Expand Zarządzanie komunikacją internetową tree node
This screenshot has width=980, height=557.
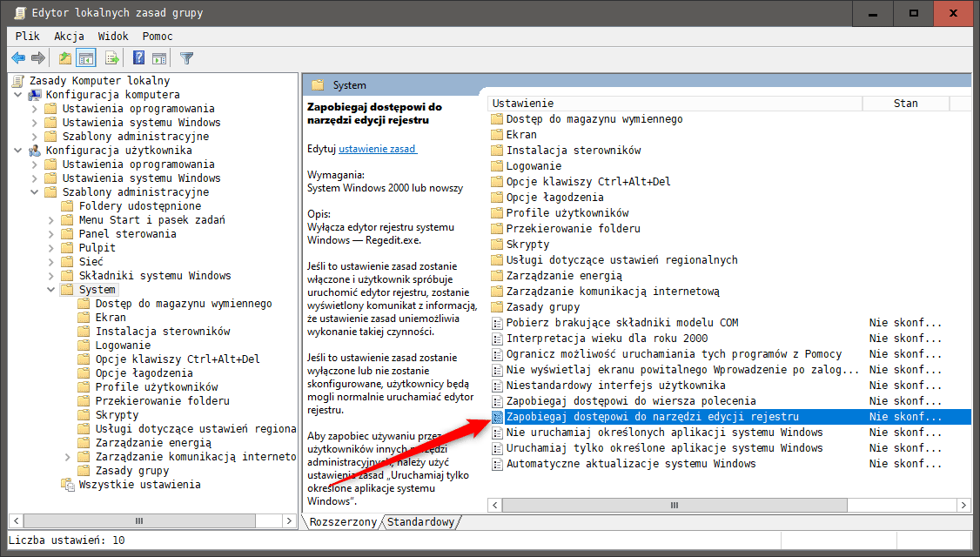(68, 457)
